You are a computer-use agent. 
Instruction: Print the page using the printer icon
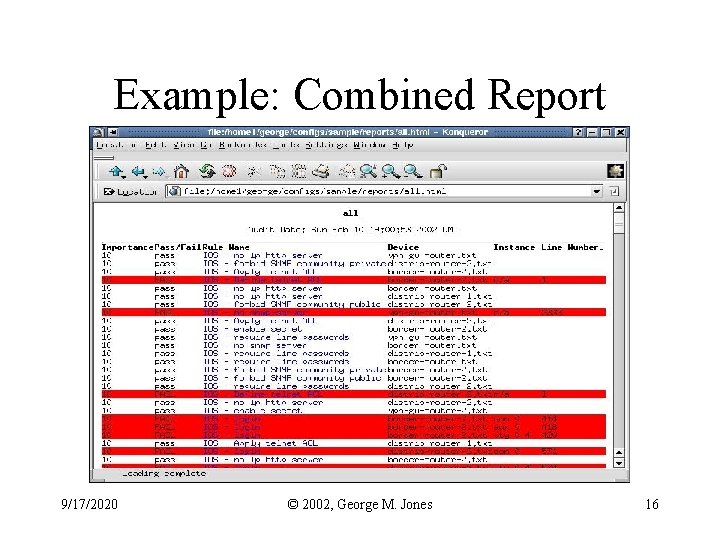click(321, 172)
